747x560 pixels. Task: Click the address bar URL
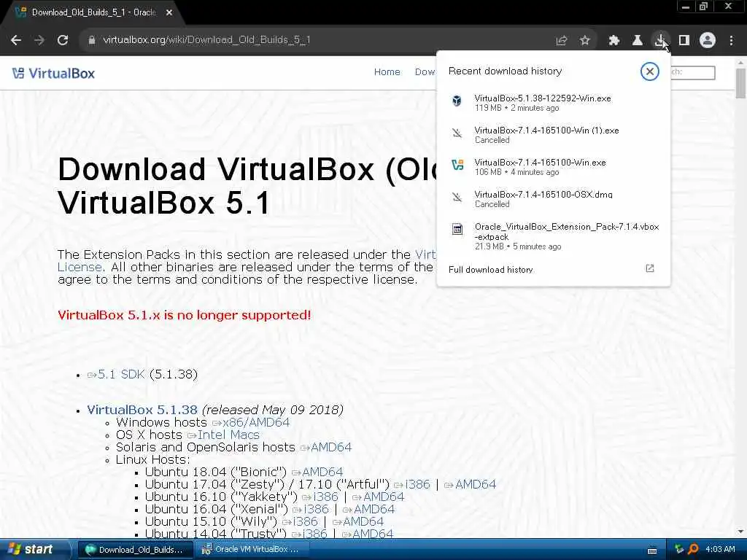[x=206, y=40]
